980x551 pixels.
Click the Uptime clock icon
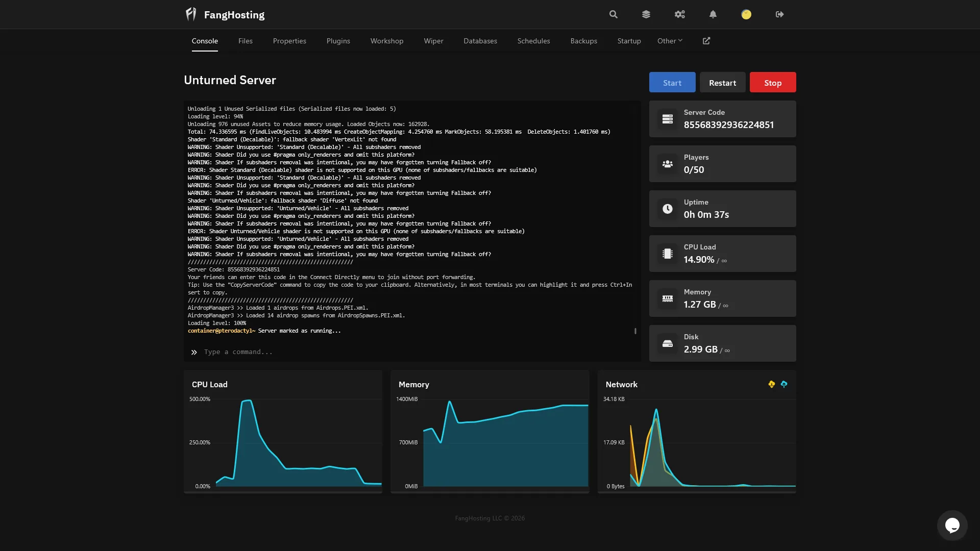point(668,209)
